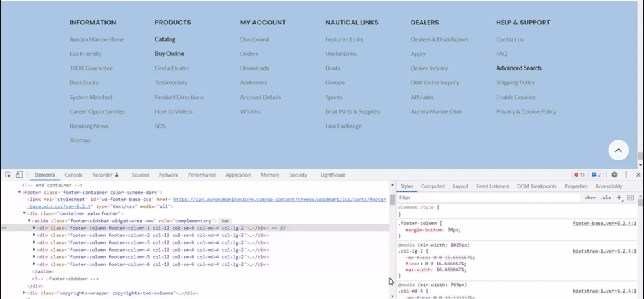Open the Performance tab

(x=202, y=175)
